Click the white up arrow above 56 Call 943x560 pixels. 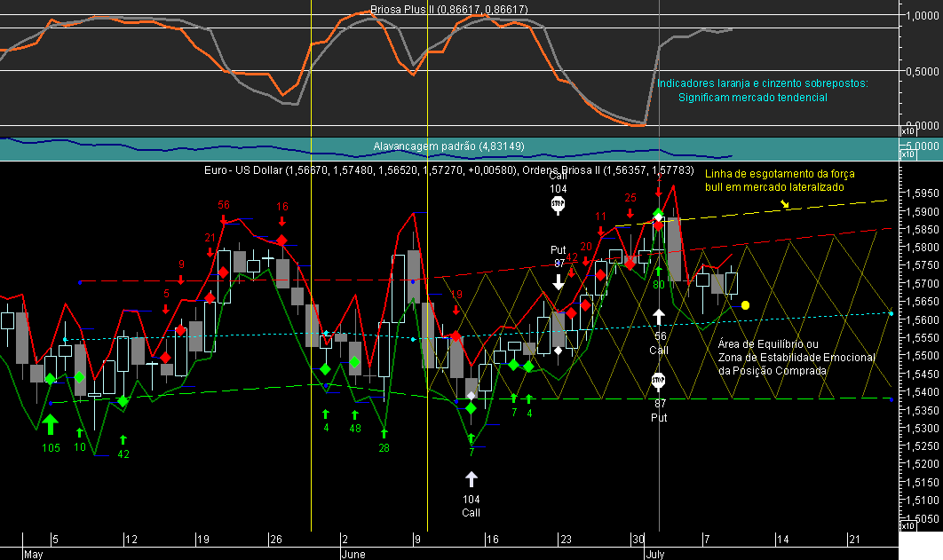[x=659, y=317]
